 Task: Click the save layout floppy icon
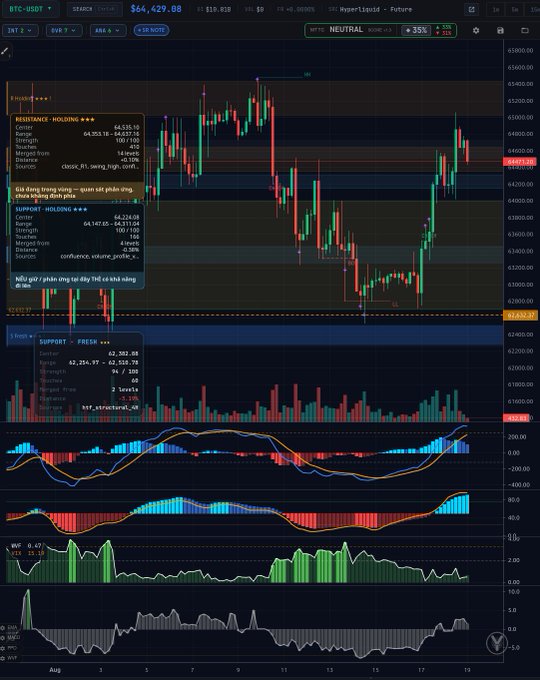pyautogui.click(x=500, y=30)
